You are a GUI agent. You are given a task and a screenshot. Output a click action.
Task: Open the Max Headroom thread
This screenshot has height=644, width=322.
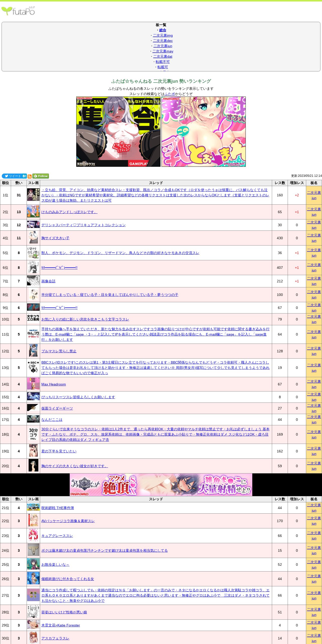[54, 384]
